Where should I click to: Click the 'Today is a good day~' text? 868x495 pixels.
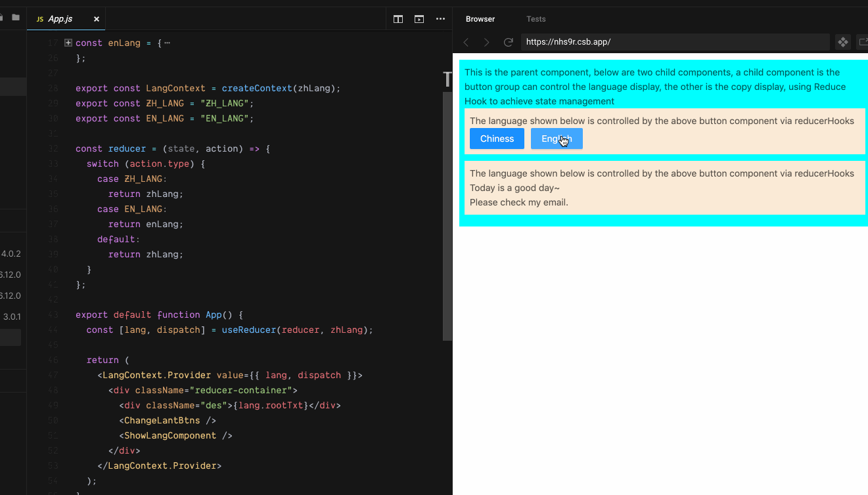pyautogui.click(x=514, y=188)
